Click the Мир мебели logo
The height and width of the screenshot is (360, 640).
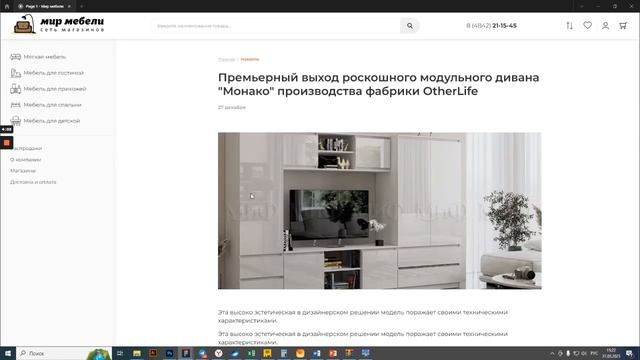[x=58, y=24]
